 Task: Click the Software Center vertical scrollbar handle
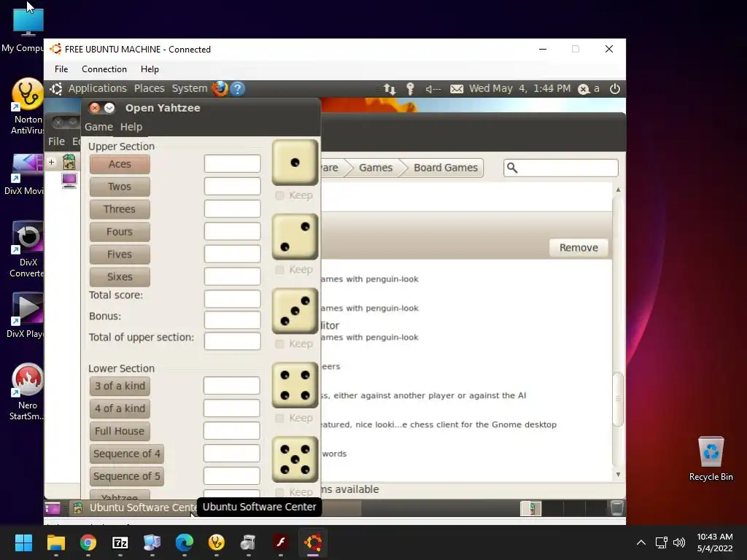coord(618,399)
